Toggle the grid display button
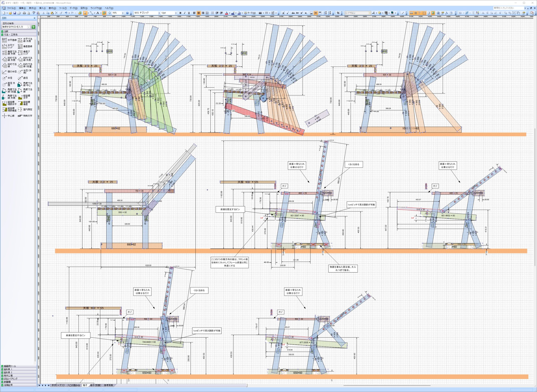This screenshot has width=537, height=392. click(x=416, y=13)
